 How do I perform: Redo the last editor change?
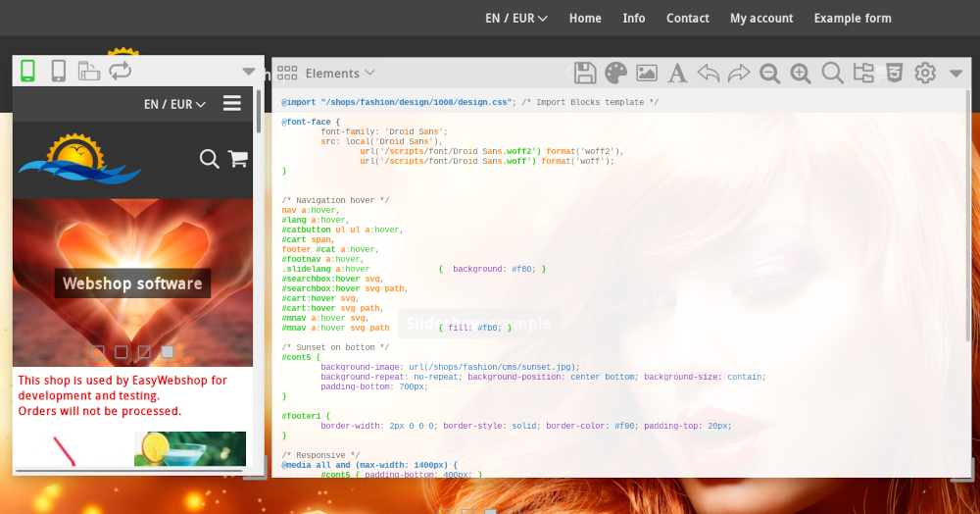pos(739,74)
